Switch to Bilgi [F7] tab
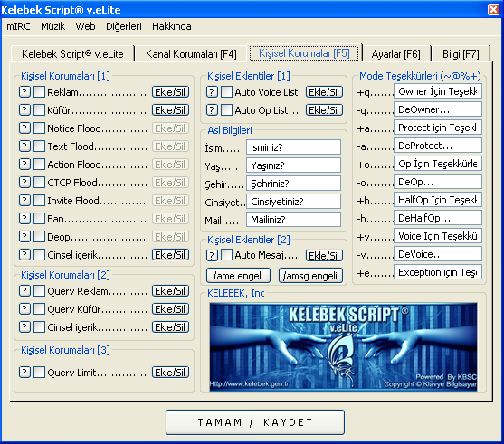Screen dimensions: 504x444 [461, 54]
